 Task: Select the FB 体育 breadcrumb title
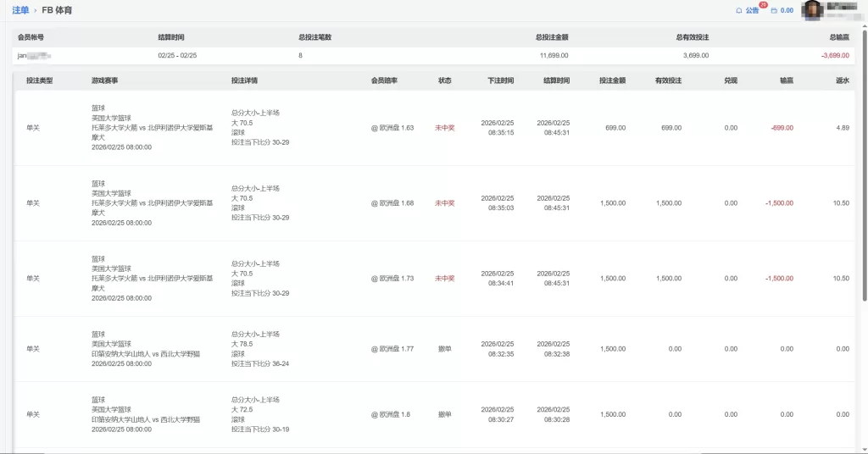(x=57, y=10)
